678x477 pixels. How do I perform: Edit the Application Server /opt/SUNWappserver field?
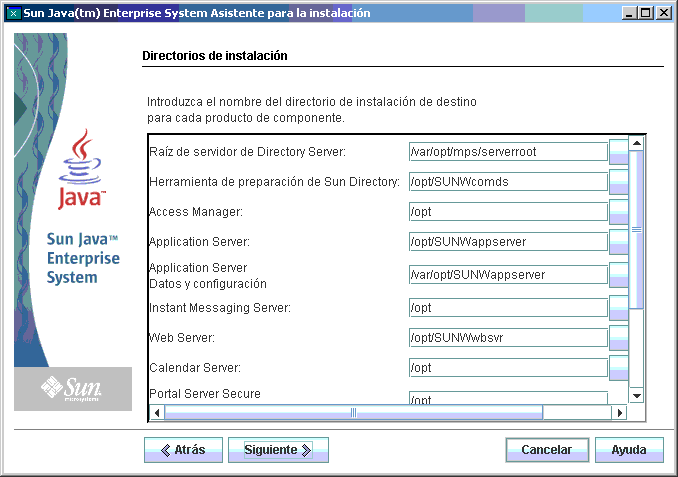(x=508, y=241)
